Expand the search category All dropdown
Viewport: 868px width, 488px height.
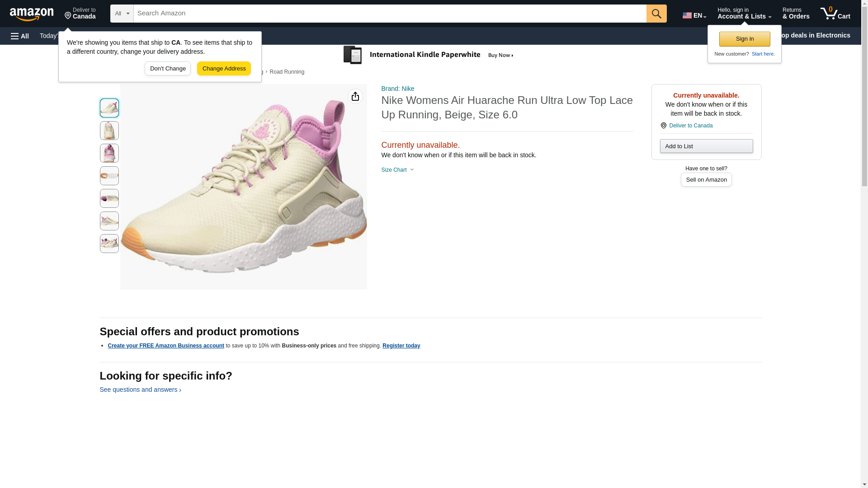[122, 14]
